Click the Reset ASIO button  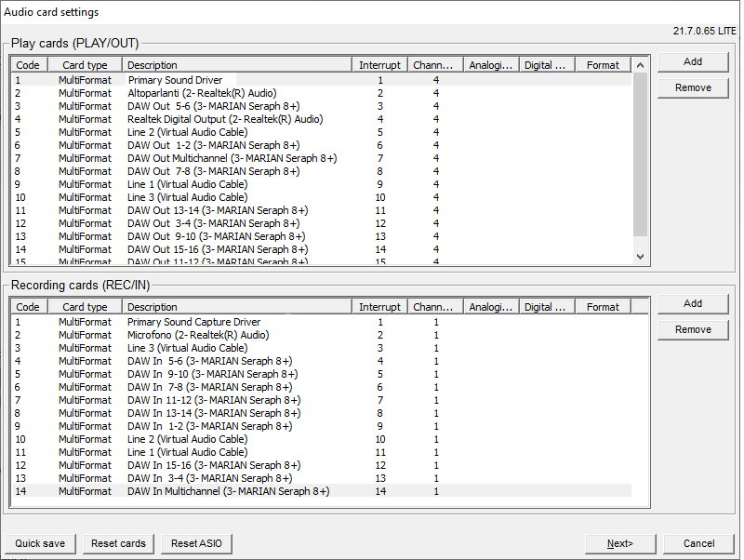pos(196,543)
